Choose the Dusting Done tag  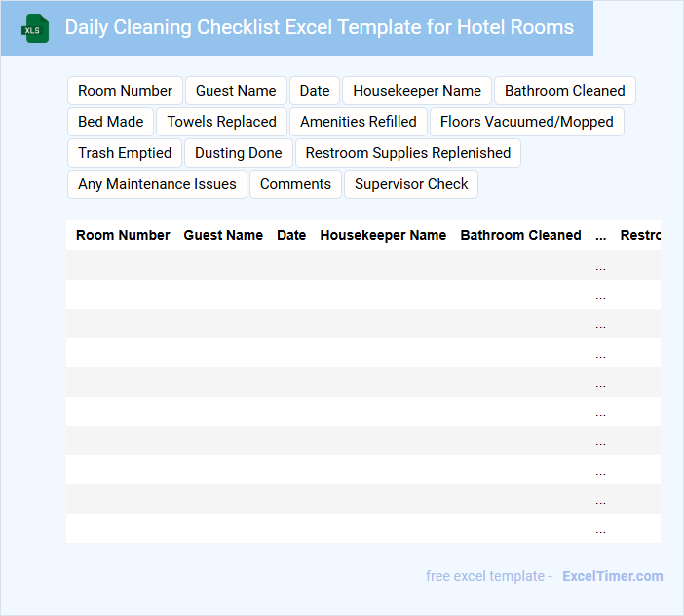(x=238, y=153)
